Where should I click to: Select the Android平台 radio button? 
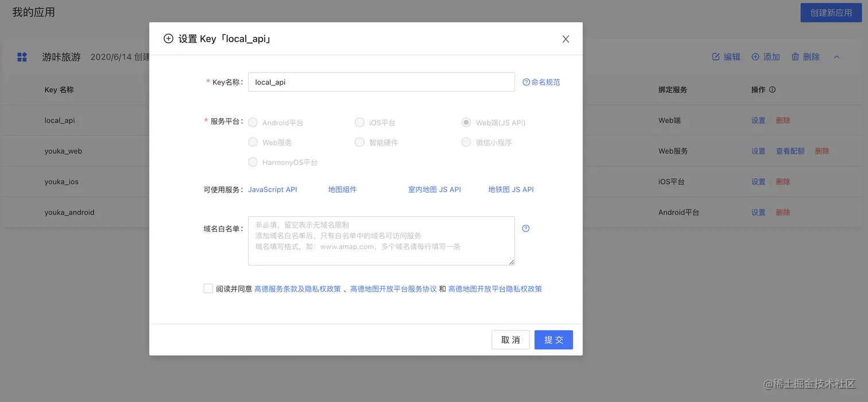[253, 122]
